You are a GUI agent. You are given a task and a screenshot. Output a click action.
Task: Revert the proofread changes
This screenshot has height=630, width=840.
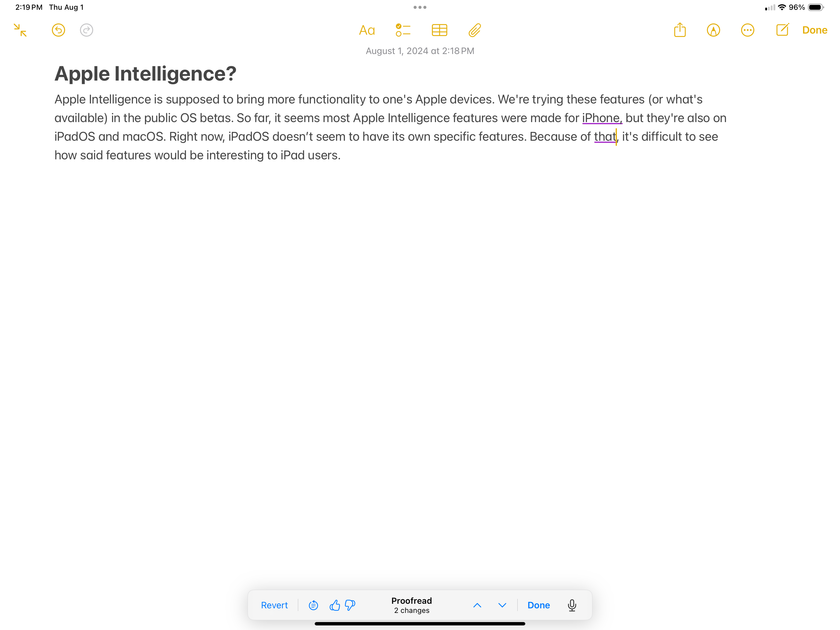(274, 605)
